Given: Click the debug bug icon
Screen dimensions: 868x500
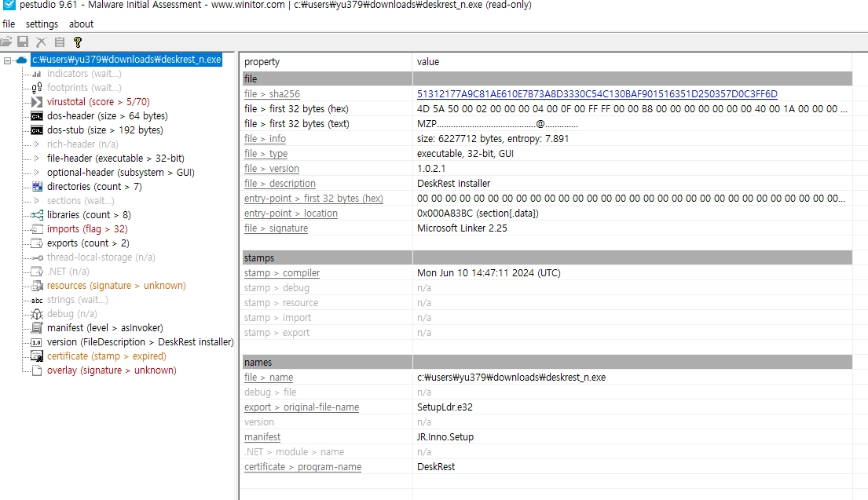Looking at the screenshot, I should pyautogui.click(x=37, y=314).
